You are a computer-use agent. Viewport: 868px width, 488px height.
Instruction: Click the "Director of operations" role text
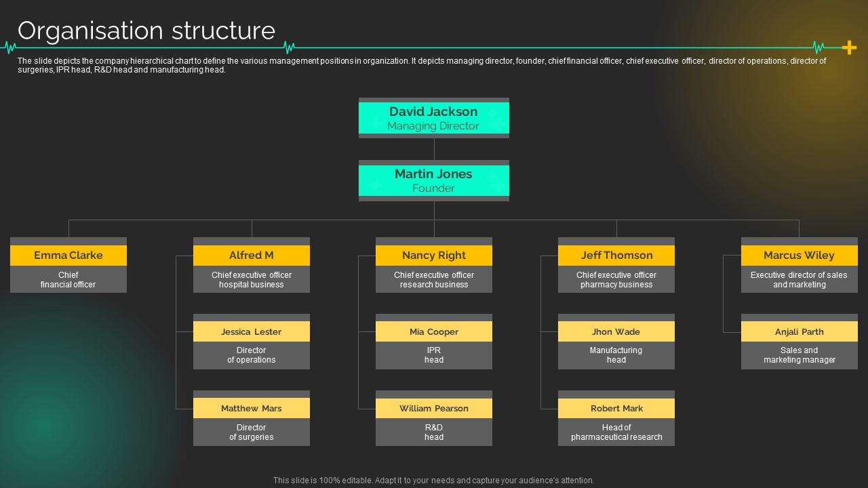tap(252, 355)
